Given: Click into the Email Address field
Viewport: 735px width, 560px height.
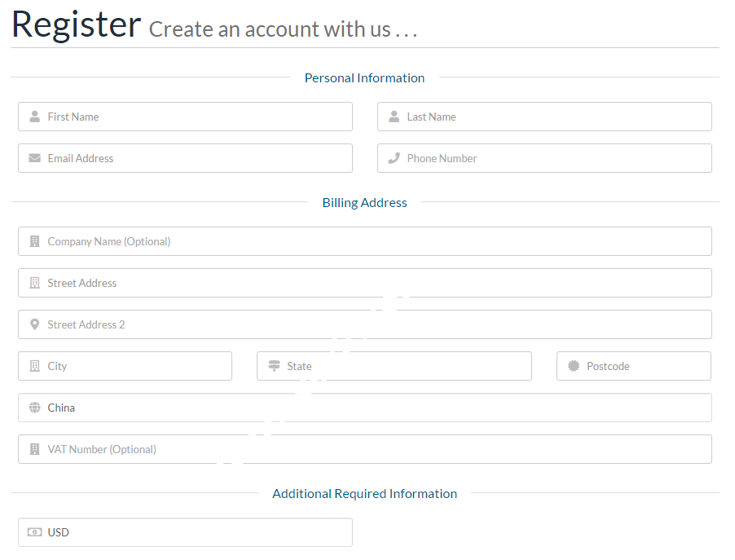Looking at the screenshot, I should coord(196,158).
